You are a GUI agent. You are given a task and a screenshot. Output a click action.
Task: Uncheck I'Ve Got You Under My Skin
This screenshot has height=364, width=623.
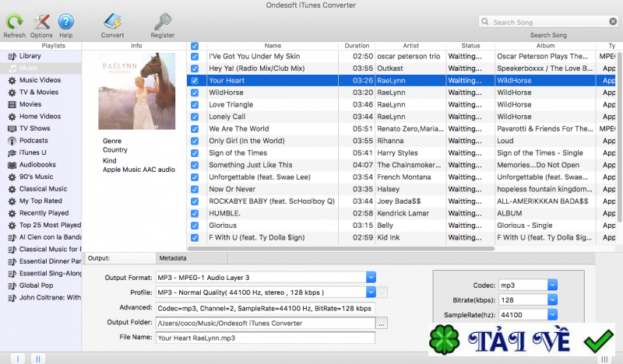pyautogui.click(x=195, y=56)
